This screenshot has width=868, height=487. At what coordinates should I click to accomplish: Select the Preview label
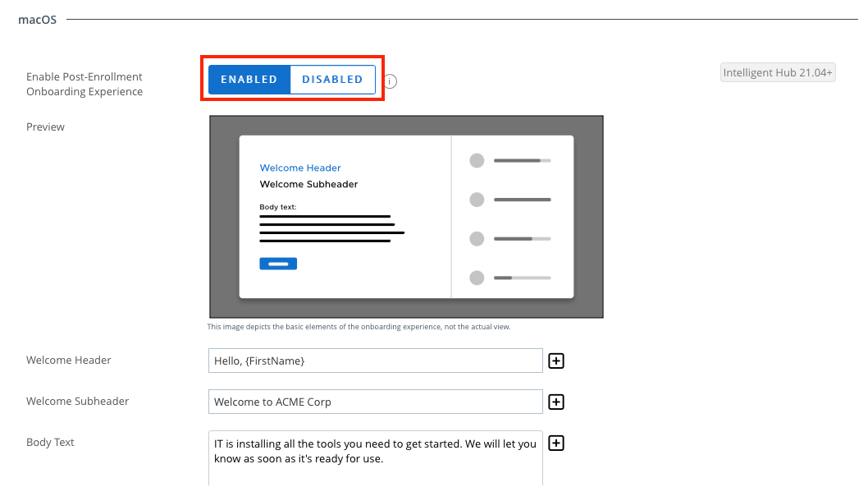pyautogui.click(x=45, y=126)
